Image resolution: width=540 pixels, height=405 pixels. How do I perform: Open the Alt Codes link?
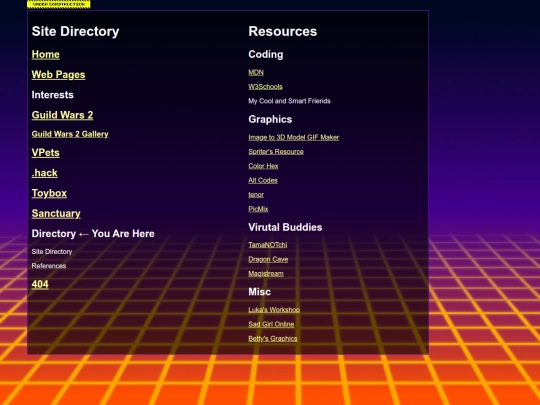point(263,180)
